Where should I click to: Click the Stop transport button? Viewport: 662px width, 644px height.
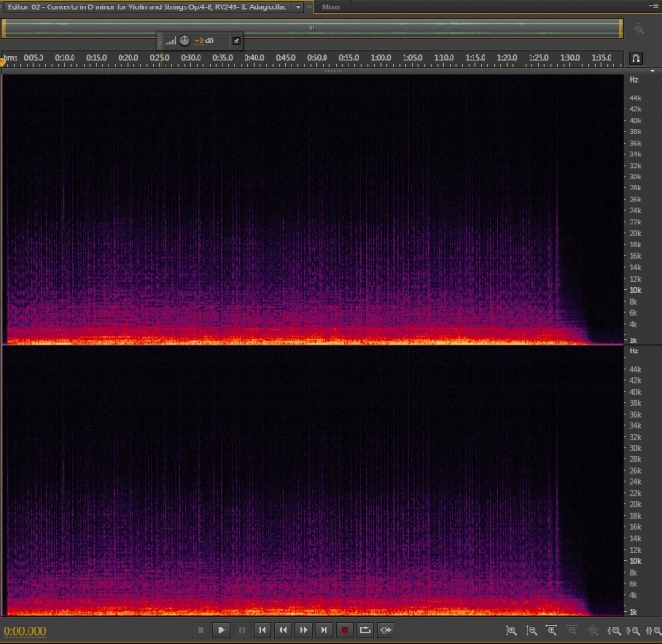(x=200, y=630)
